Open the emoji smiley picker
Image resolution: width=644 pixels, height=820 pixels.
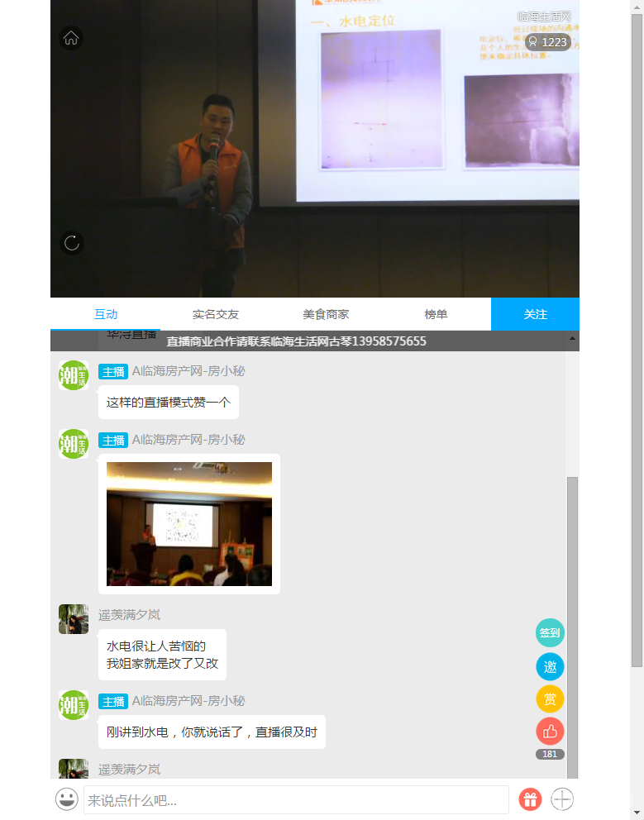(x=67, y=799)
